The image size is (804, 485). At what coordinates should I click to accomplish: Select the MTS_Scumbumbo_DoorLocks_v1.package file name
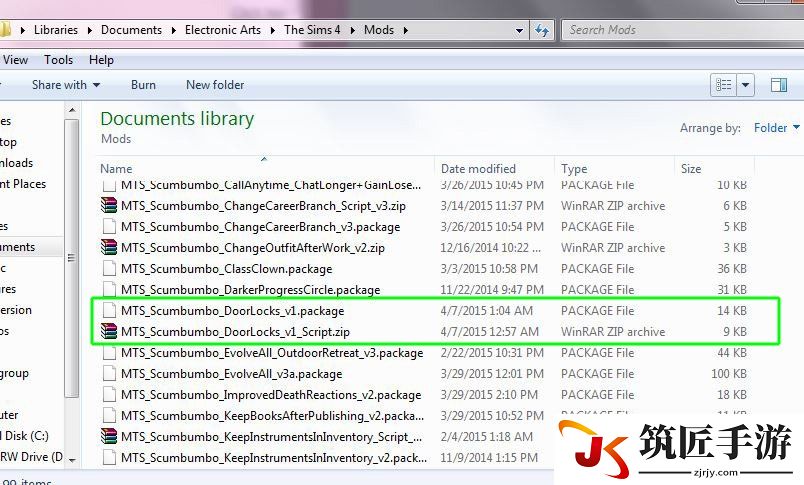232,311
